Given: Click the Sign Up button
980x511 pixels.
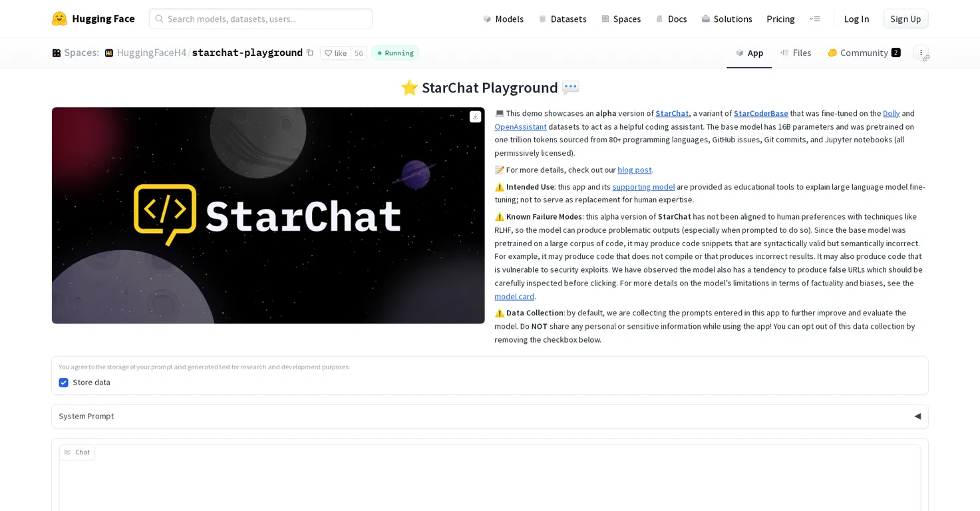Looking at the screenshot, I should coord(905,19).
